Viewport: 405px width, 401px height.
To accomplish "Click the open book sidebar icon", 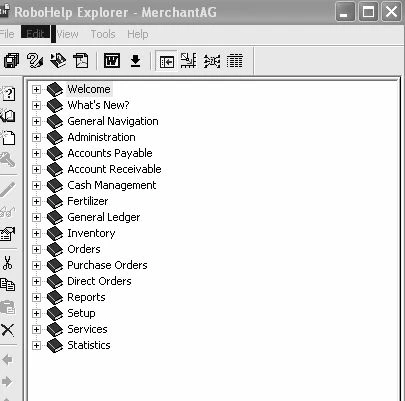I will 8,115.
